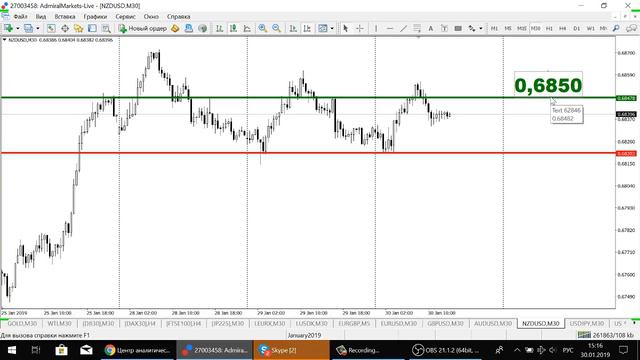Switch to the USDJPY,M30 chart tab

(587, 323)
